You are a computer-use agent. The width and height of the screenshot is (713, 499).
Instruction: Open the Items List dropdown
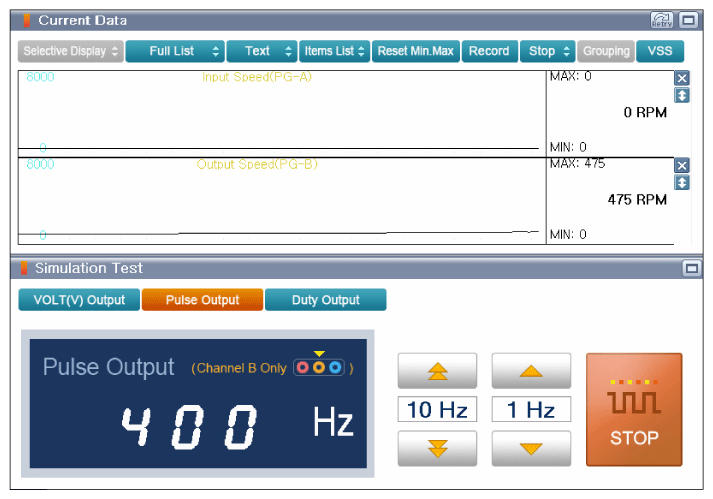(x=334, y=51)
